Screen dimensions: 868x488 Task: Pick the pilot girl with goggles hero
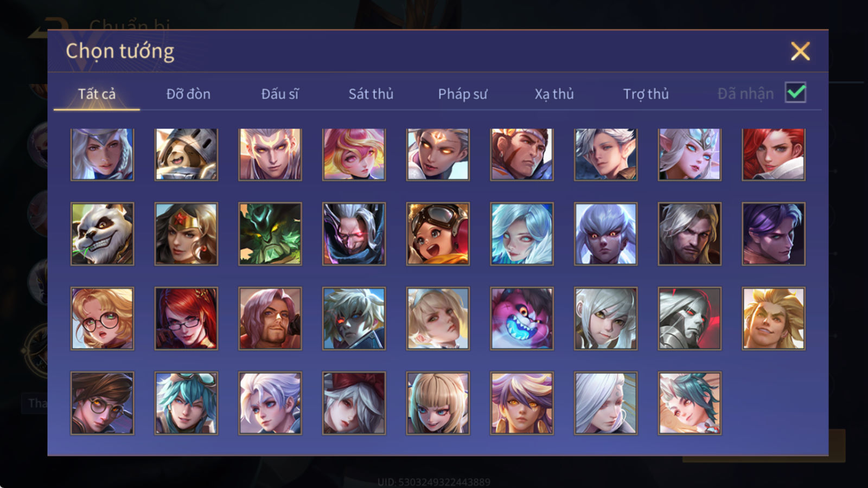click(x=438, y=234)
